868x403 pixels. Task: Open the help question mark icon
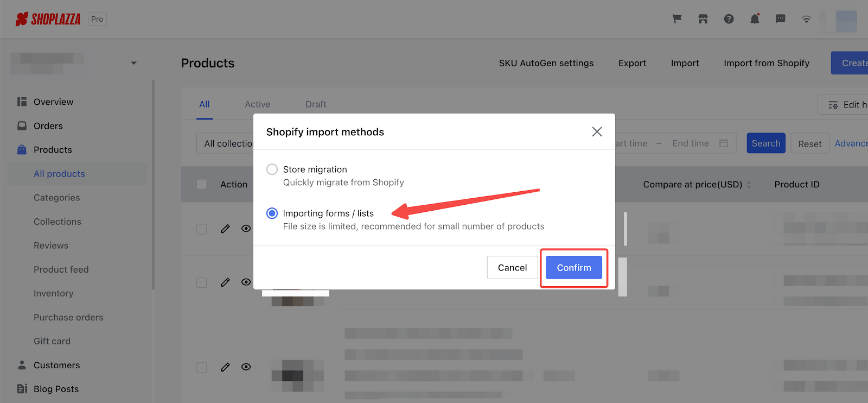(729, 19)
